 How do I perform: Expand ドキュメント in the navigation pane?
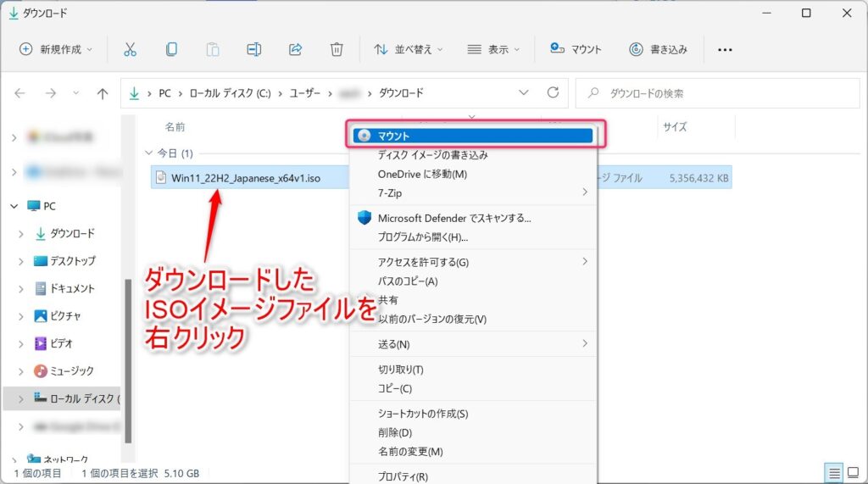tap(20, 288)
